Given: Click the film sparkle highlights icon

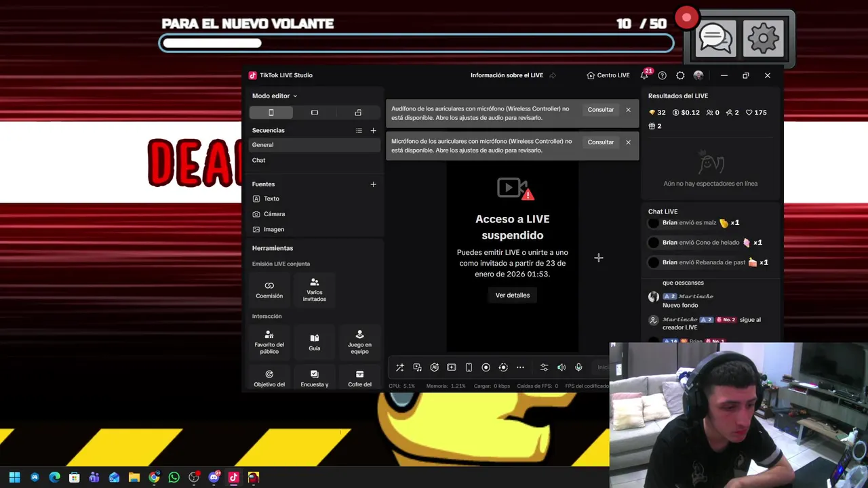Looking at the screenshot, I should coord(452,367).
